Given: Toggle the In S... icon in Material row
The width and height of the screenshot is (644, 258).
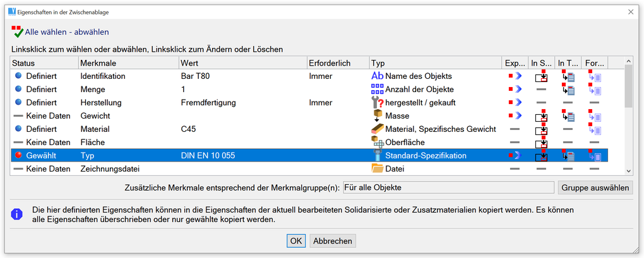Looking at the screenshot, I should pos(542,129).
